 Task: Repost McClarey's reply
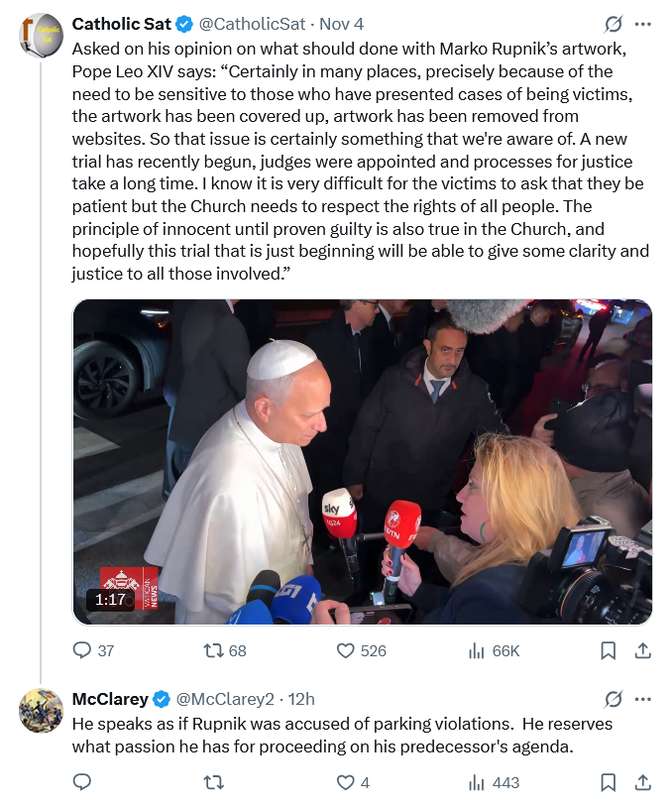[x=212, y=783]
